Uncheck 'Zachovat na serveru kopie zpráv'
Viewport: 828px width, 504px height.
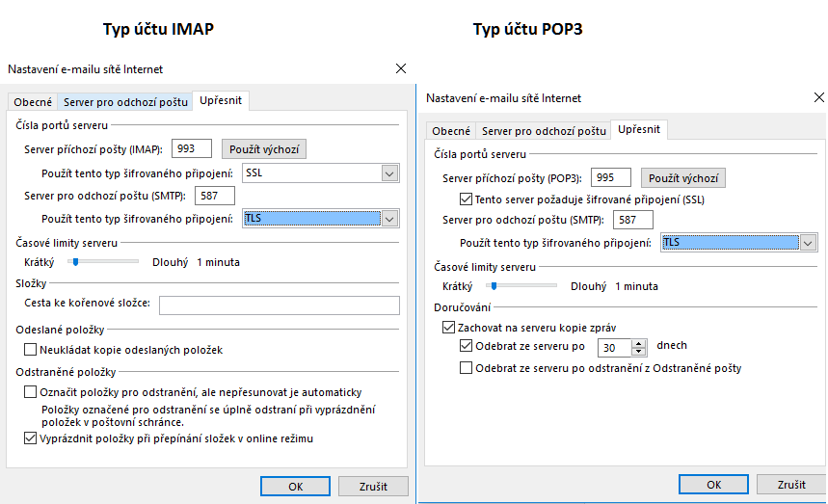point(435,329)
